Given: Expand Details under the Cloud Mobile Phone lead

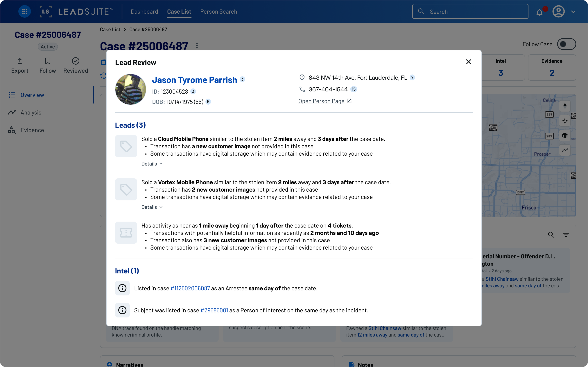Looking at the screenshot, I should coord(152,164).
